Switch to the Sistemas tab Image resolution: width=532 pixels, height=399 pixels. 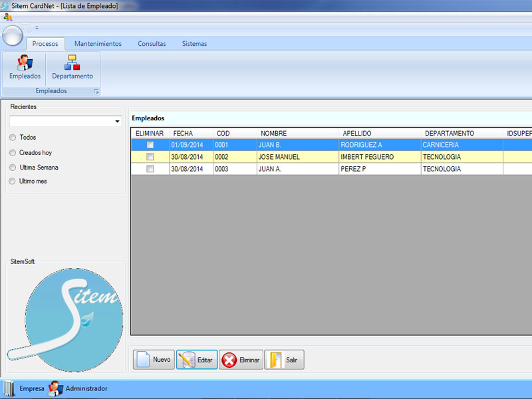tap(194, 44)
